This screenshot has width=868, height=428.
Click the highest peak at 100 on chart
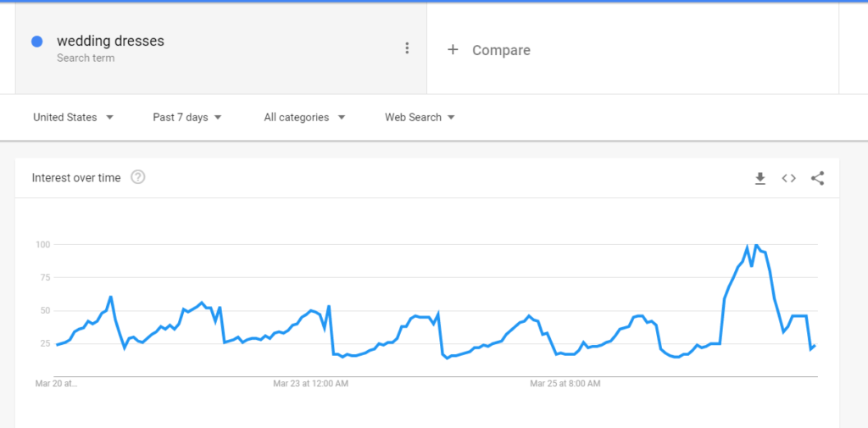(x=756, y=244)
